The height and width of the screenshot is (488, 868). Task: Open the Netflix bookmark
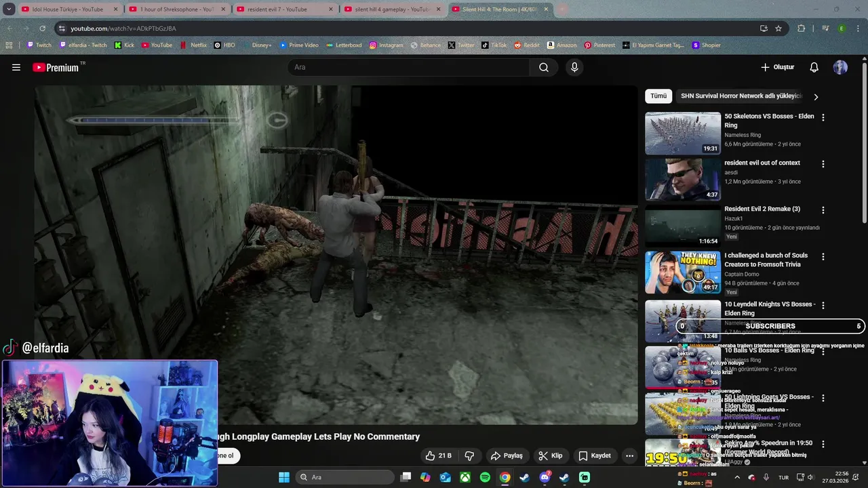click(193, 45)
